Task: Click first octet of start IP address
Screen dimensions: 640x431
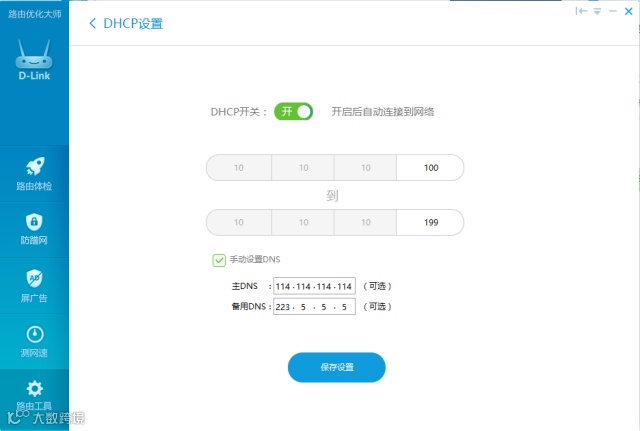Action: coord(239,167)
